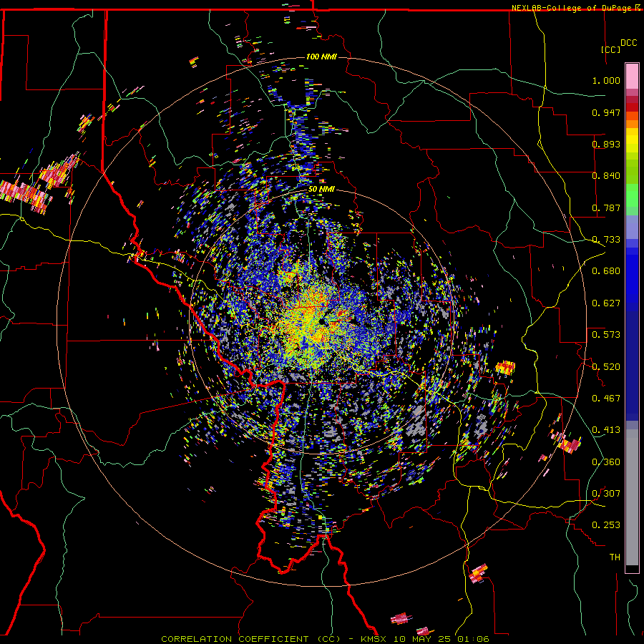The width and height of the screenshot is (644, 644).
Task: Pick the pink top segment of color scale
Action: click(632, 76)
